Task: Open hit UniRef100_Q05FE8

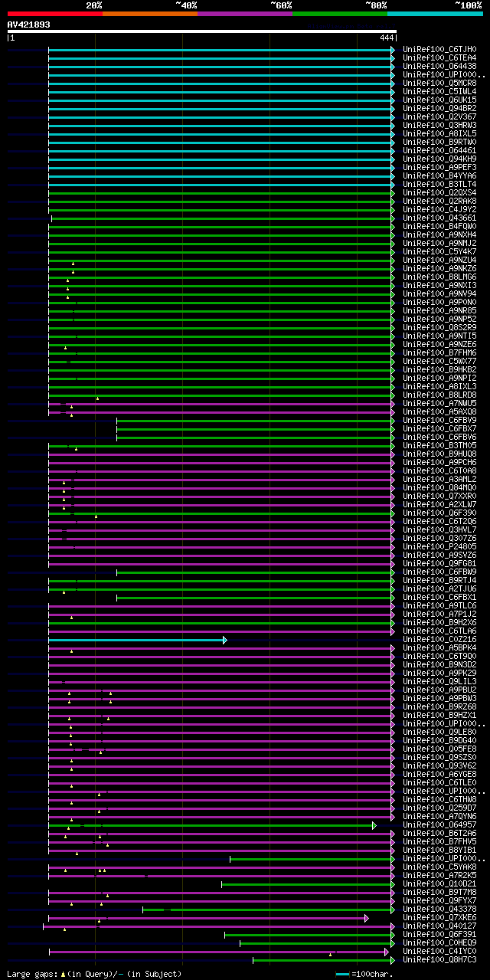Action: pos(439,749)
